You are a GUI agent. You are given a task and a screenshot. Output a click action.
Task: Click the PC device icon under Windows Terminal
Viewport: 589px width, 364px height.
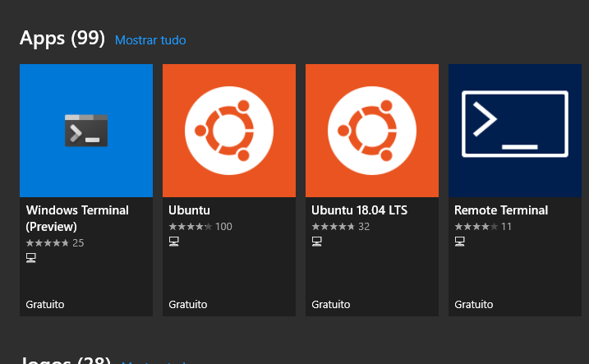(31, 258)
